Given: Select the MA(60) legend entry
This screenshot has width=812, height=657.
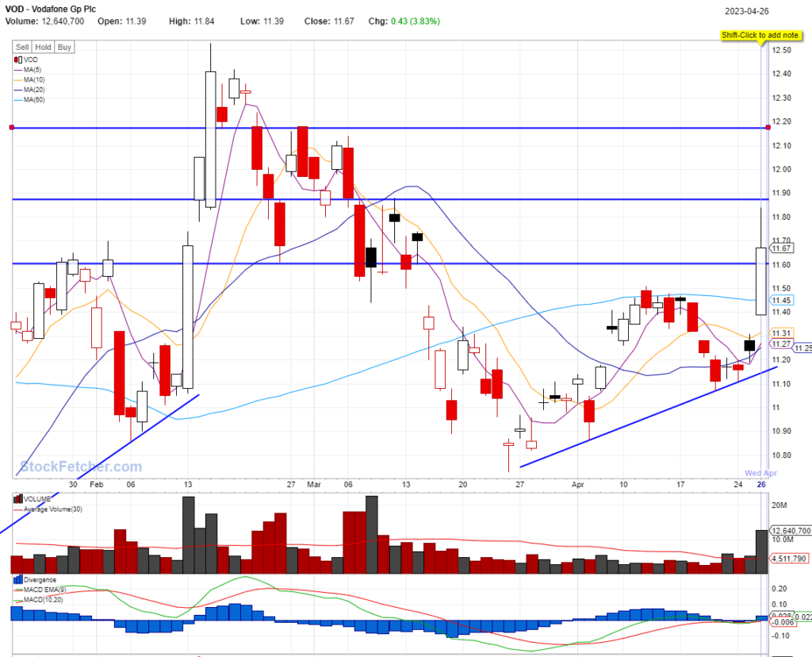Looking at the screenshot, I should click(29, 99).
